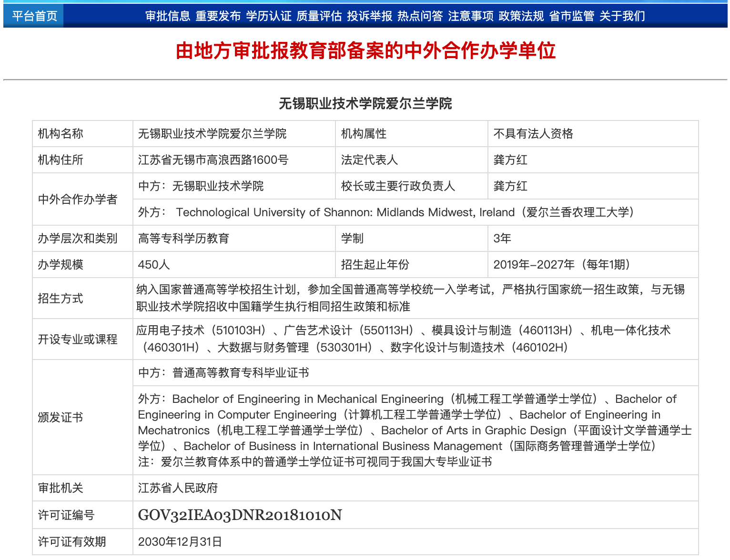Go to 学历认证 page
Image resolution: width=730 pixels, height=560 pixels.
(269, 16)
